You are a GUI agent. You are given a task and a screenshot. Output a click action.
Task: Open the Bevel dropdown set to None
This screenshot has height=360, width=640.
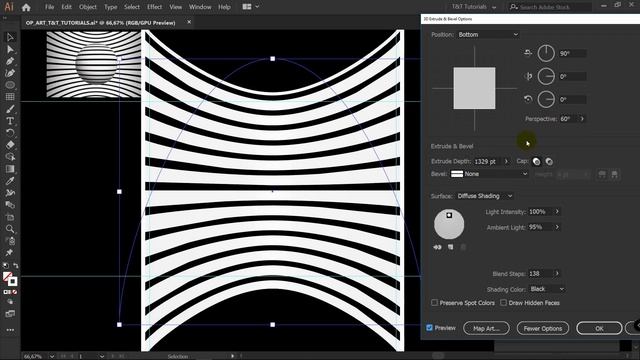[x=489, y=174]
